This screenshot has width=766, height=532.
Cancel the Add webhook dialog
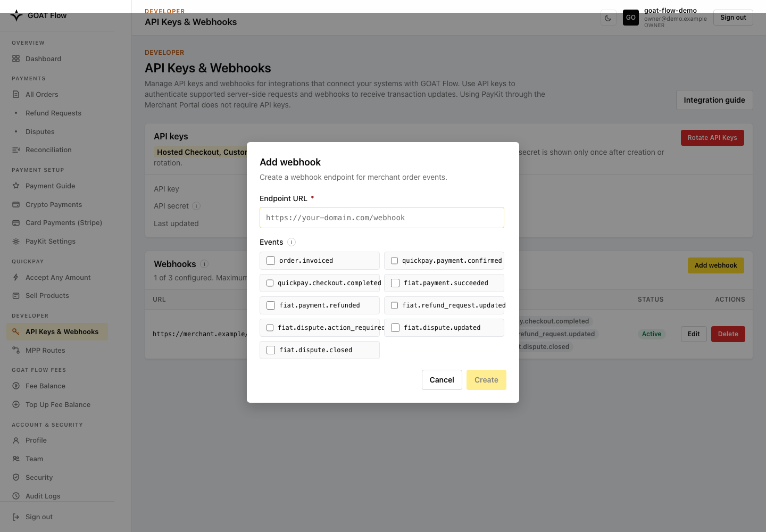click(442, 380)
